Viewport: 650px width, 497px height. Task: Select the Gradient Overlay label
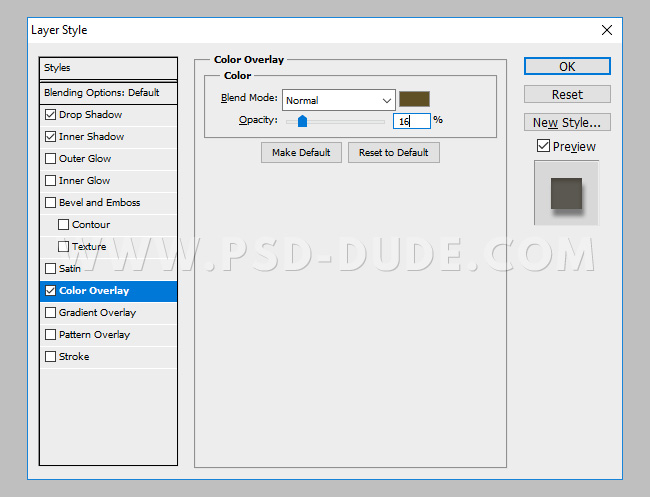tap(97, 313)
